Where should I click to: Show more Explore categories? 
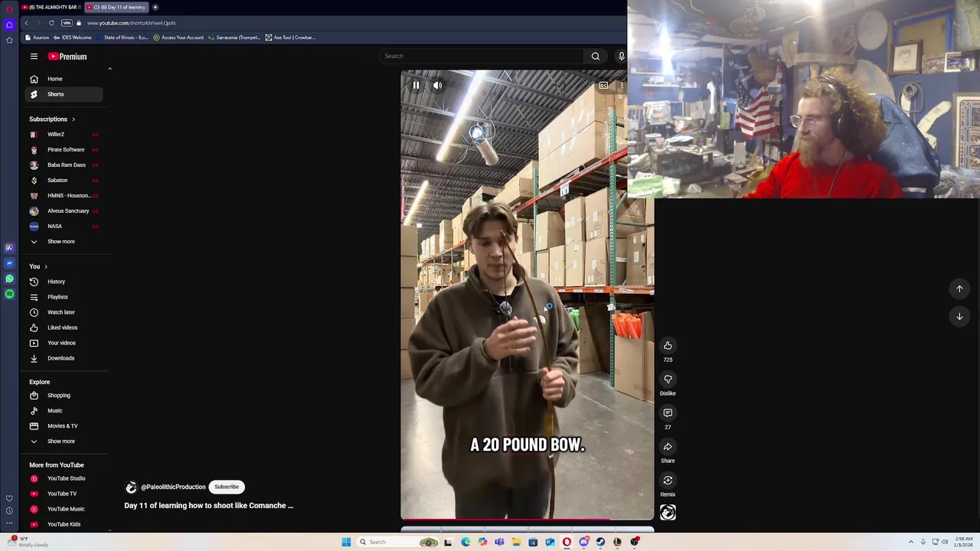[64, 442]
